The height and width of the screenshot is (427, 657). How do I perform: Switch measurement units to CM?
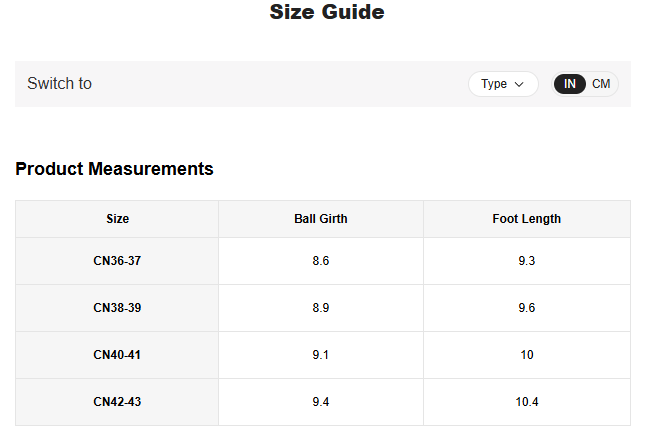point(601,84)
